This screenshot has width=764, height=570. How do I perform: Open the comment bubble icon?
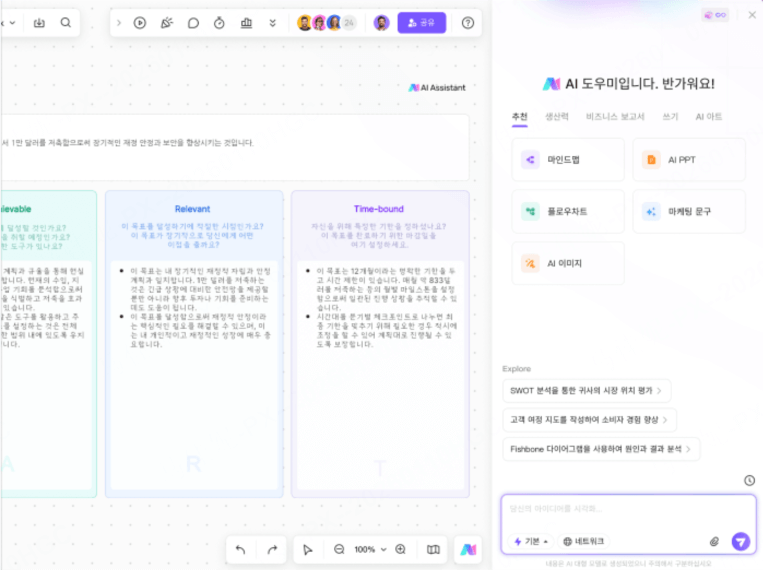click(x=193, y=22)
